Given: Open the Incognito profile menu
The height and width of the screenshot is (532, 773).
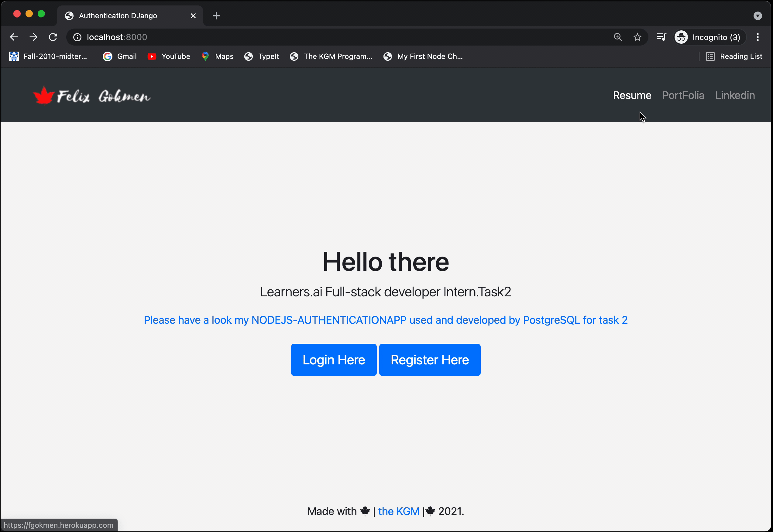Looking at the screenshot, I should coord(709,37).
